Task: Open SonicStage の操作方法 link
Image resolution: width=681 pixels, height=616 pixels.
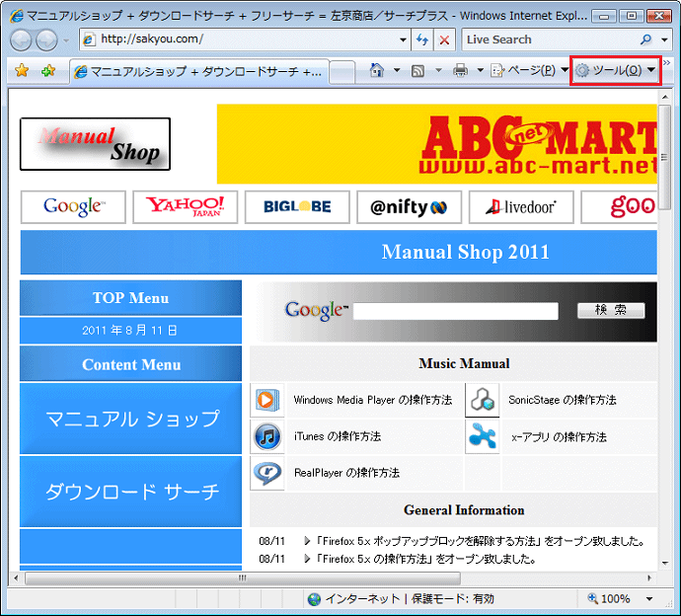Action: [563, 400]
